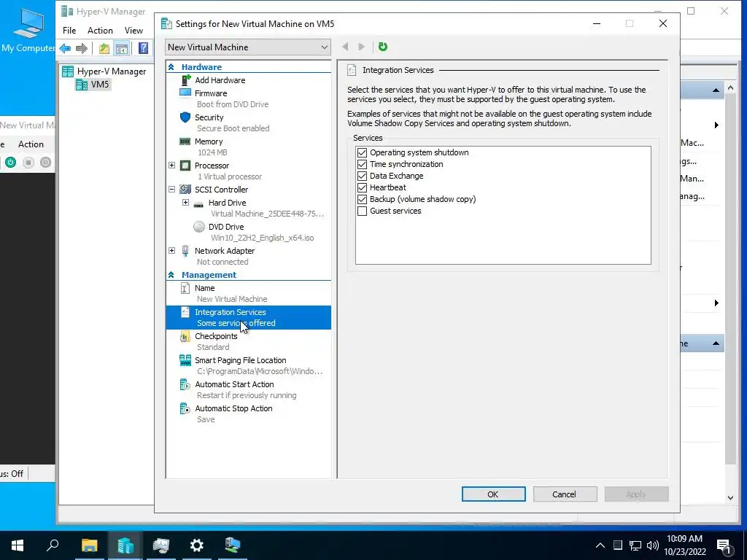Select Automatic Stop Action text entry

pos(233,408)
